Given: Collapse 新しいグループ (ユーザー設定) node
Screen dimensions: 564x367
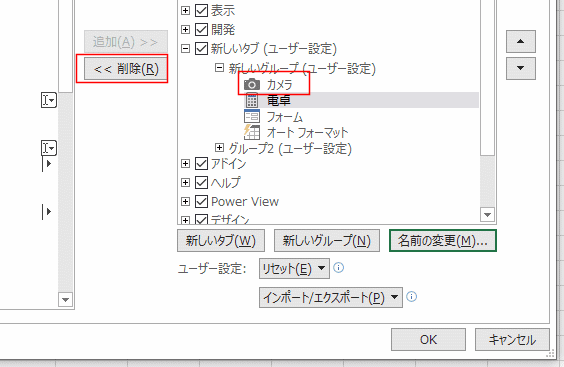Looking at the screenshot, I should (x=219, y=68).
